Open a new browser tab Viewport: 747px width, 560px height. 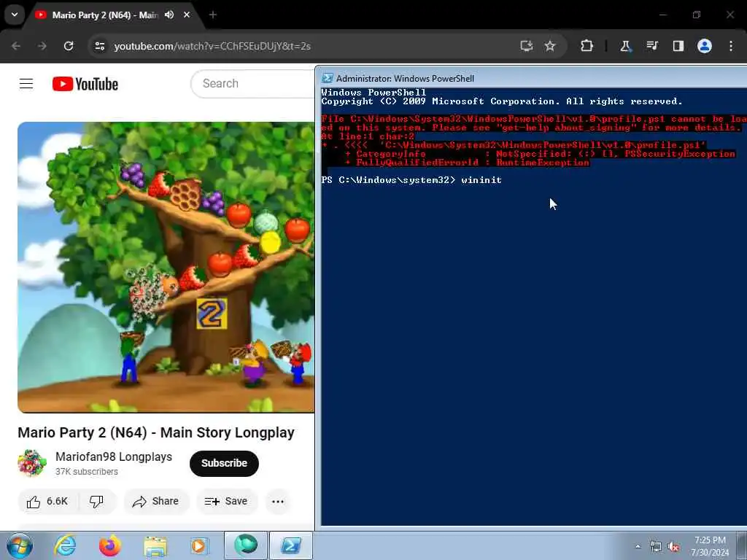coord(213,15)
